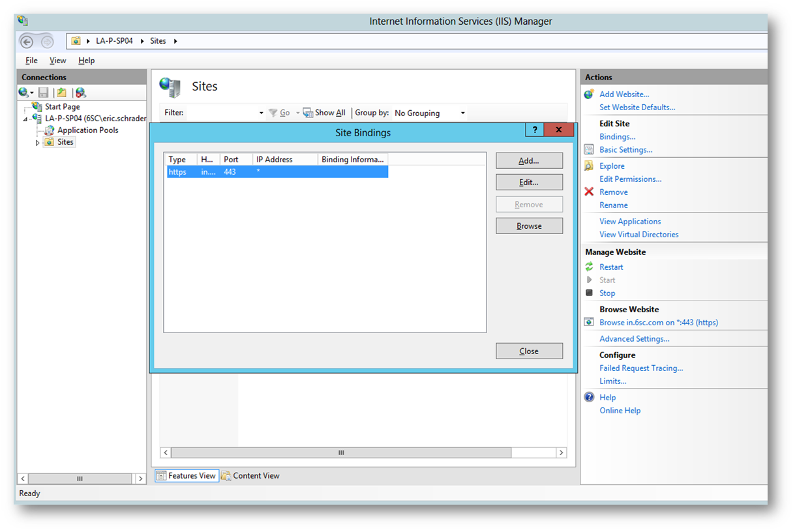Image resolution: width=795 pixels, height=532 pixels.
Task: Click the Port column header in bindings list
Action: (x=236, y=159)
